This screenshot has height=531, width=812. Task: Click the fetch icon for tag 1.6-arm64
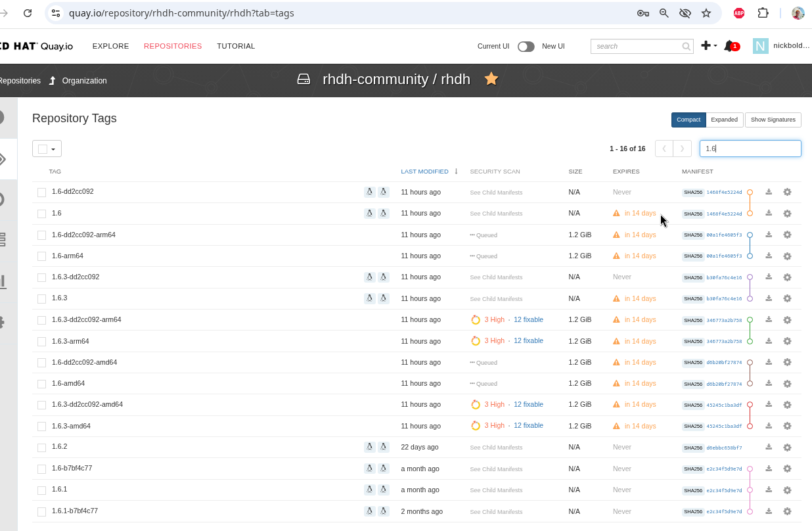click(x=769, y=256)
